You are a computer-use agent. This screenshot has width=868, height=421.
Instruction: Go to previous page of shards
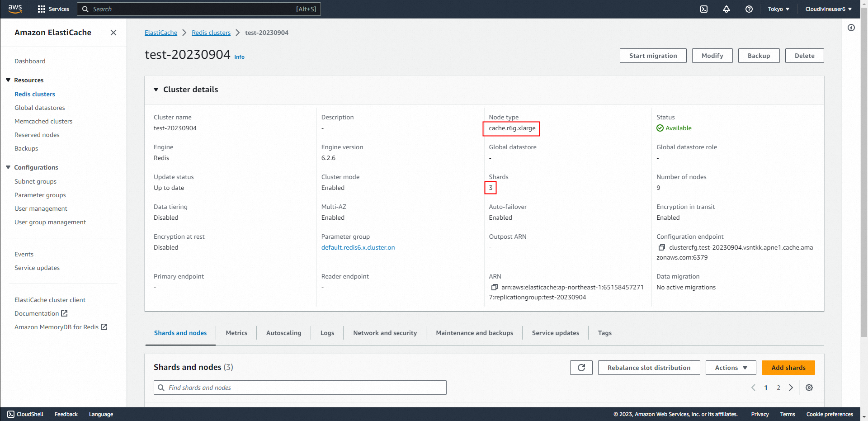[753, 388]
